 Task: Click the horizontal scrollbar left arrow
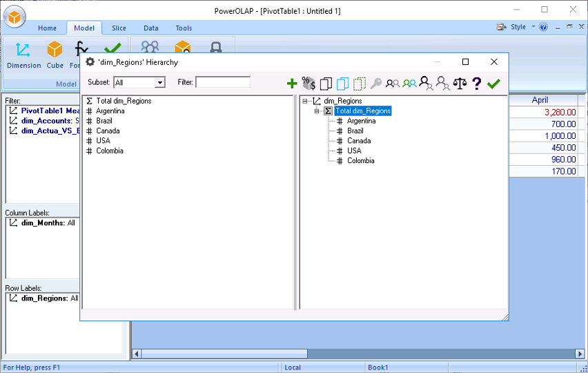[x=137, y=354]
